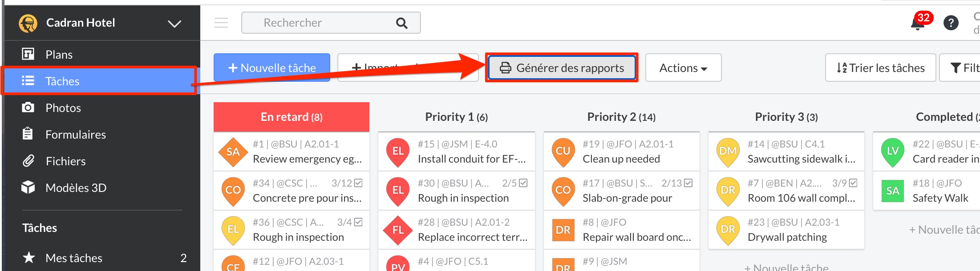This screenshot has width=980, height=271.
Task: Select the red En retard column header
Action: click(292, 117)
